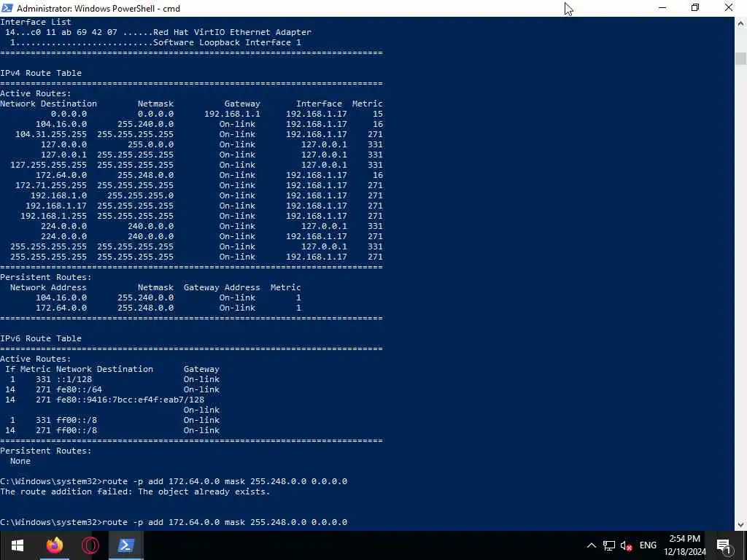Click destination 192.168.1.0 in the route table

[x=58, y=195]
